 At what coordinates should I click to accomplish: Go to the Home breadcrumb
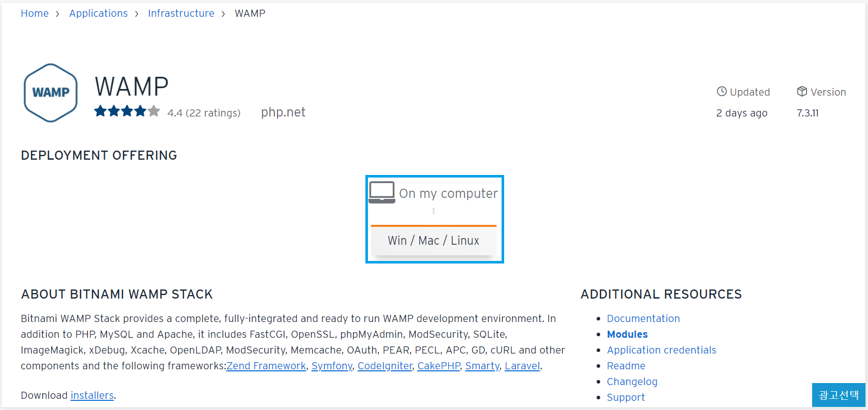tap(35, 13)
